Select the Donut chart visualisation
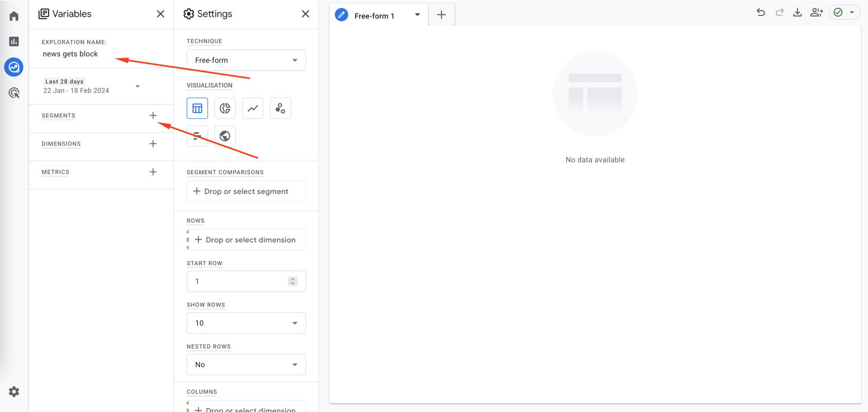Viewport: 868px width, 412px height. pos(225,108)
